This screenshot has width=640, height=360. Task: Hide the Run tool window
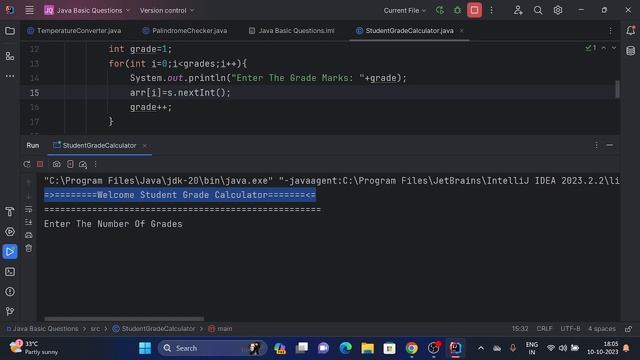[x=610, y=145]
